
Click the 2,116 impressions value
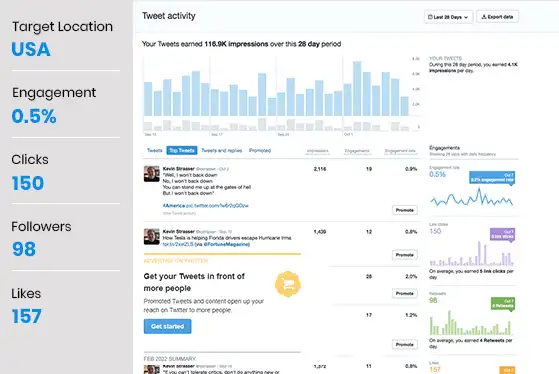point(320,169)
